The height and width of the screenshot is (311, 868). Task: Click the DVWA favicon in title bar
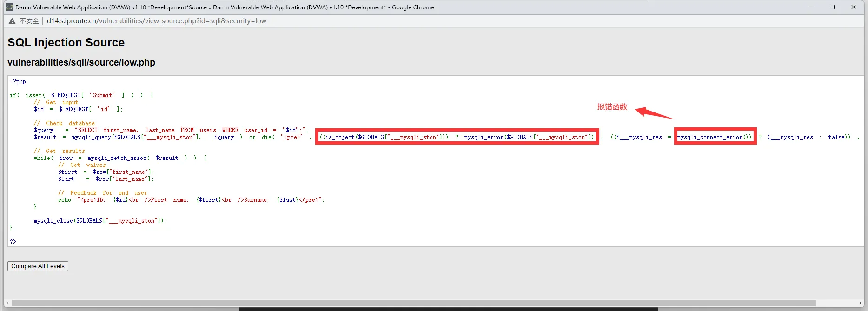pos(9,7)
